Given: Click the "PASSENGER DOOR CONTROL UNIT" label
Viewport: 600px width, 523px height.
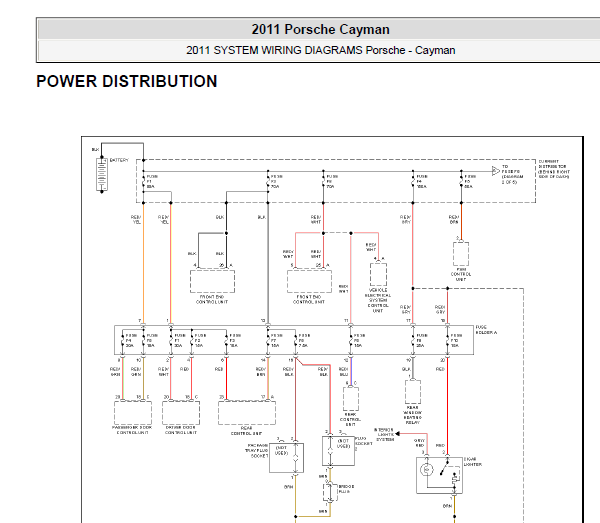Looking at the screenshot, I should pos(132,430).
